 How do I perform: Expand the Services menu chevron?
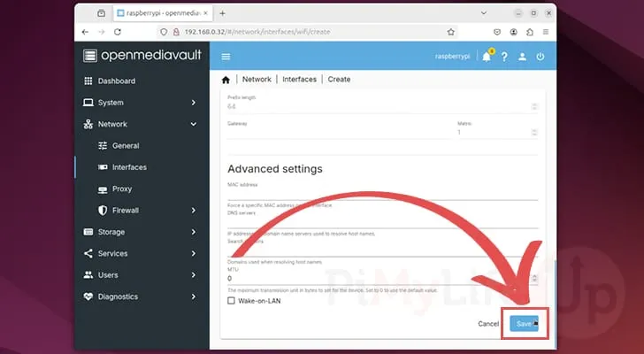tap(194, 253)
